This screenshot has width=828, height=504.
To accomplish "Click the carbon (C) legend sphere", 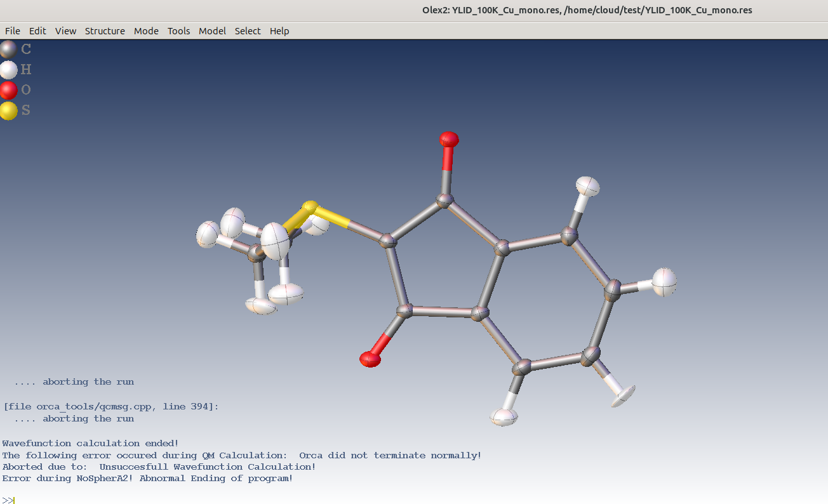I will 8,49.
